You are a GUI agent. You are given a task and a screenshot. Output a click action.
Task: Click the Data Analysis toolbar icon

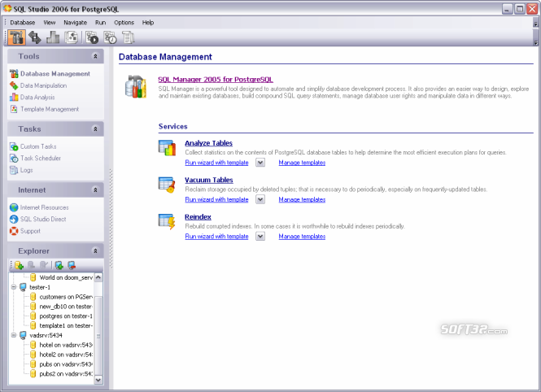(x=53, y=37)
